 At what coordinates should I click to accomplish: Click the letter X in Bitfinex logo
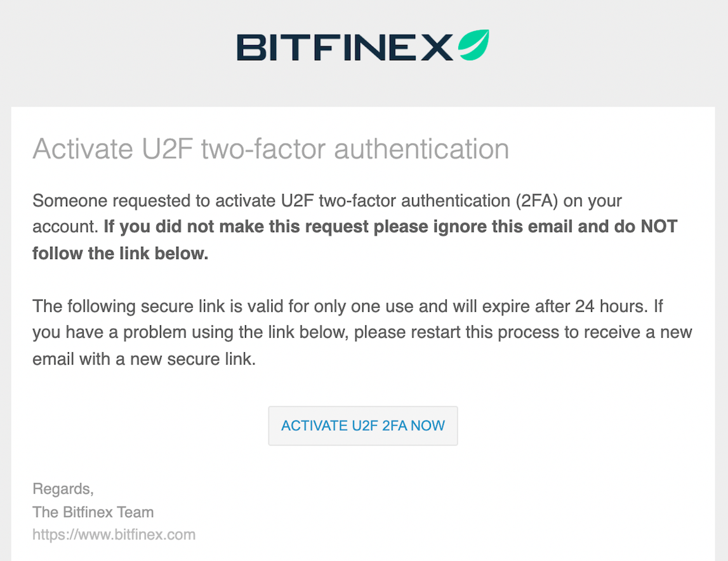click(x=437, y=48)
